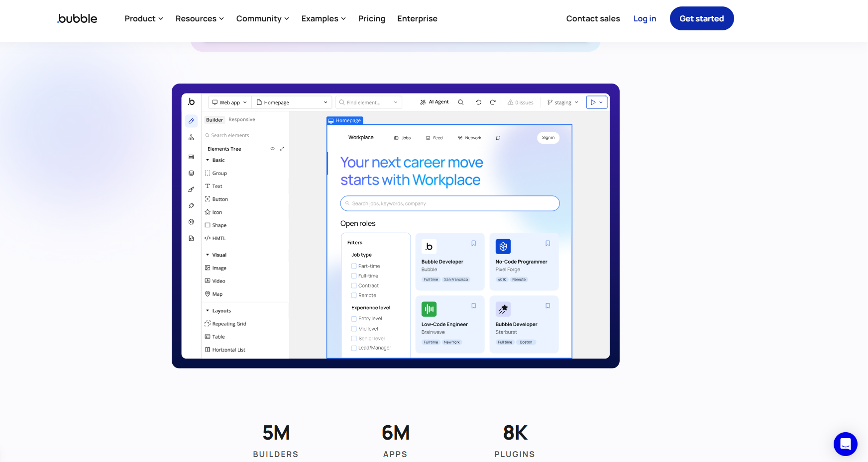This screenshot has width=868, height=462.
Task: Click the job search input field
Action: pyautogui.click(x=449, y=203)
